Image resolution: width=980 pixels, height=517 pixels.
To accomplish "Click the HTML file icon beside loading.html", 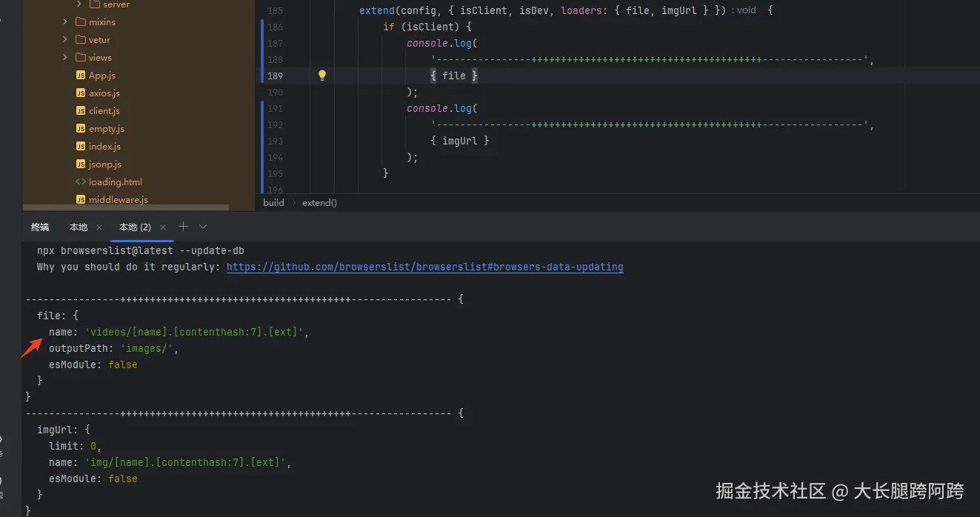I will (81, 182).
